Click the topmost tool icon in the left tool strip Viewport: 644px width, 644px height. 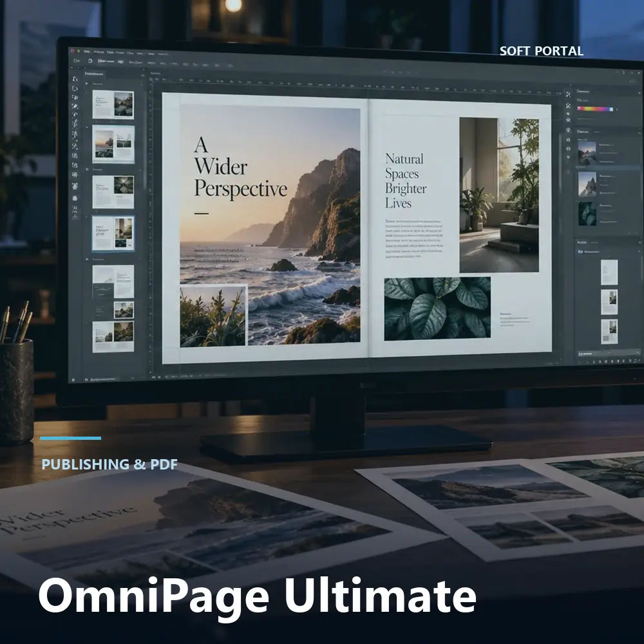(75, 79)
